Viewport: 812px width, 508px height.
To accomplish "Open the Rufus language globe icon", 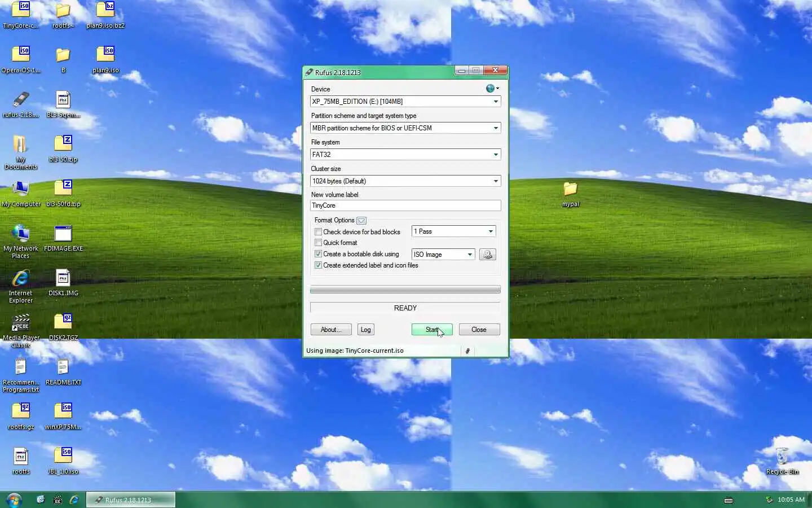I will tap(492, 89).
